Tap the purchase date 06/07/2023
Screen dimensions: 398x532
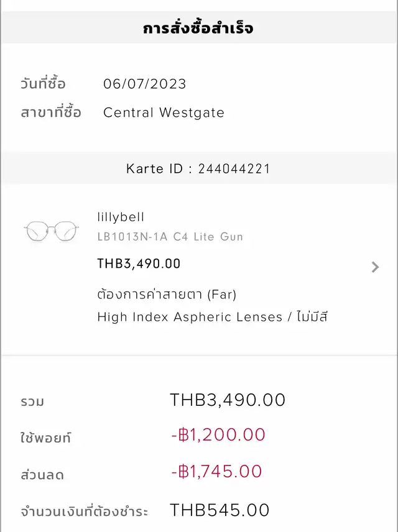point(145,84)
